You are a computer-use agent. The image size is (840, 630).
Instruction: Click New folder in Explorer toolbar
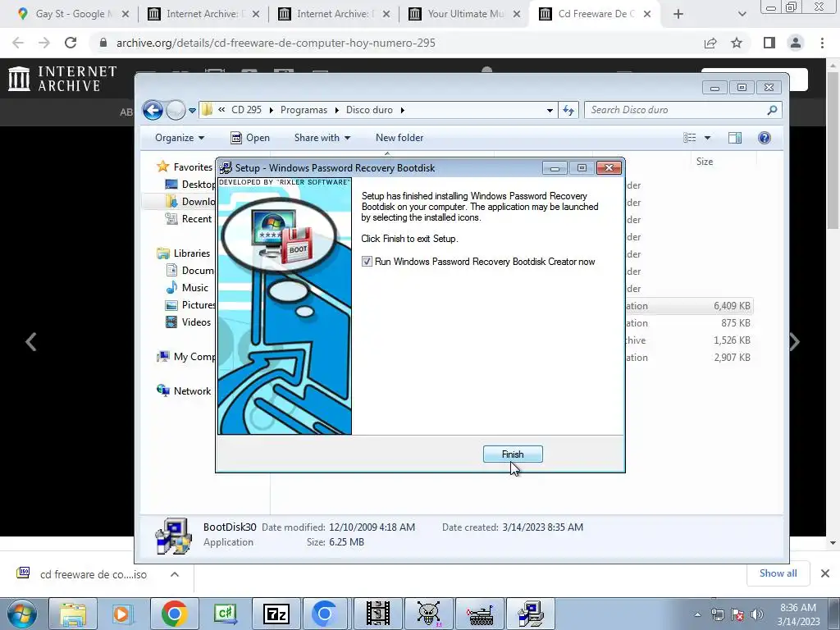pyautogui.click(x=399, y=138)
